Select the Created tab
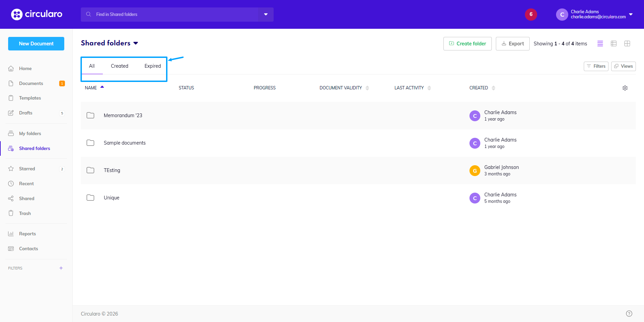Screen dimensions: 644x322 click(119, 66)
